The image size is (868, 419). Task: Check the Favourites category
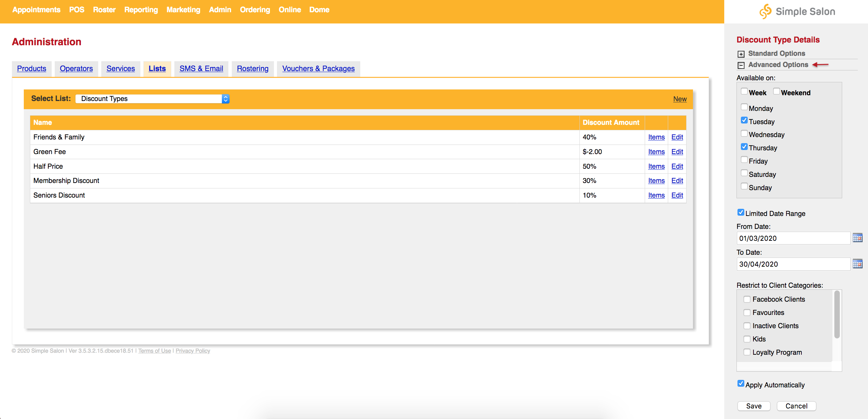747,313
